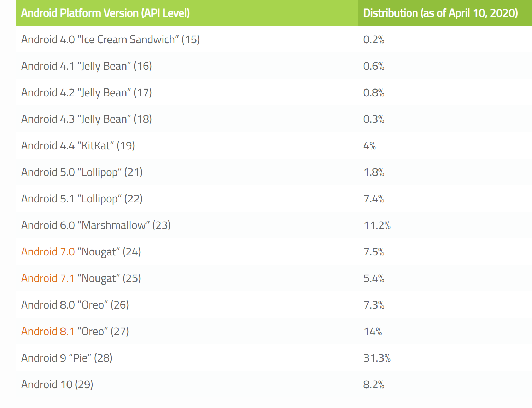The height and width of the screenshot is (408, 532).
Task: Select the Android 9 Pie row text
Action: point(66,358)
